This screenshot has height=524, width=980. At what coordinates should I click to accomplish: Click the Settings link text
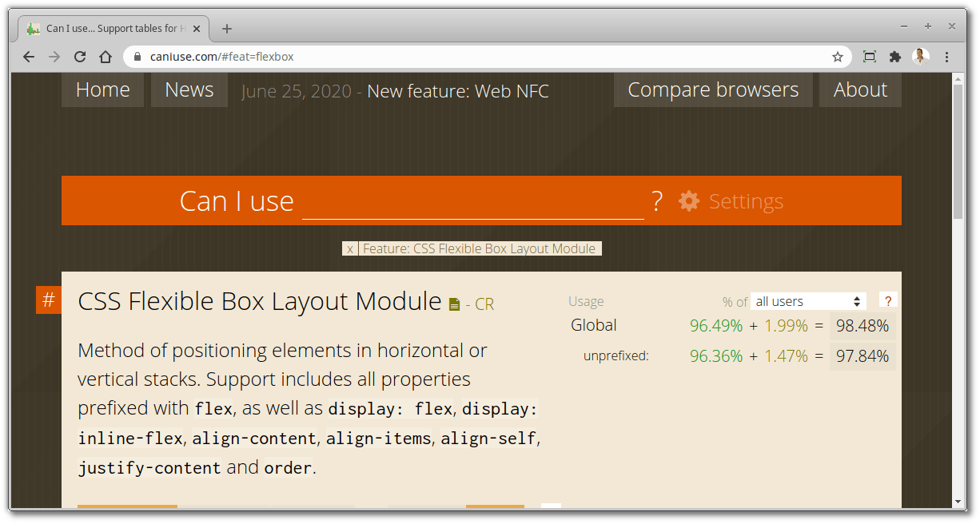746,201
